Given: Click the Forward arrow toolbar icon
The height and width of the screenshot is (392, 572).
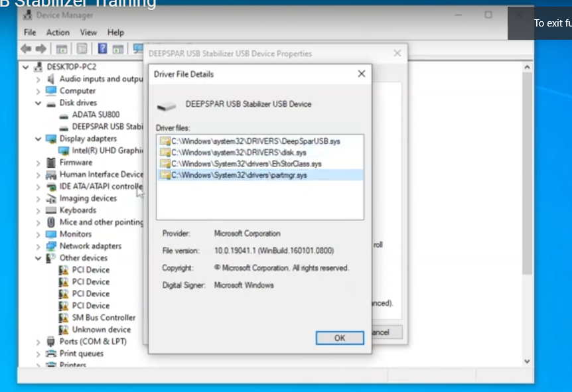Looking at the screenshot, I should click(41, 48).
